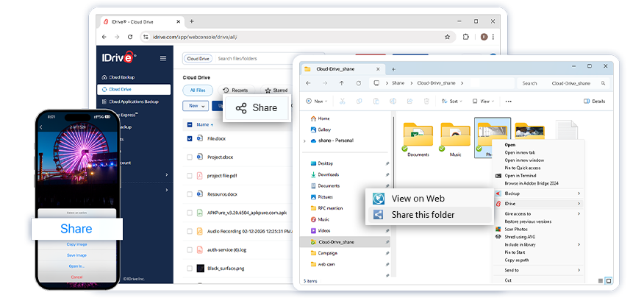Viewport: 644px width, 298px height.
Task: Click the Search files/folders field in IDrive
Action: click(x=269, y=58)
